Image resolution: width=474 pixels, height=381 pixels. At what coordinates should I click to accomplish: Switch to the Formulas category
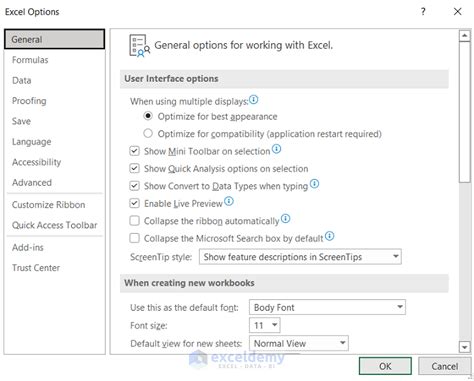pos(55,60)
